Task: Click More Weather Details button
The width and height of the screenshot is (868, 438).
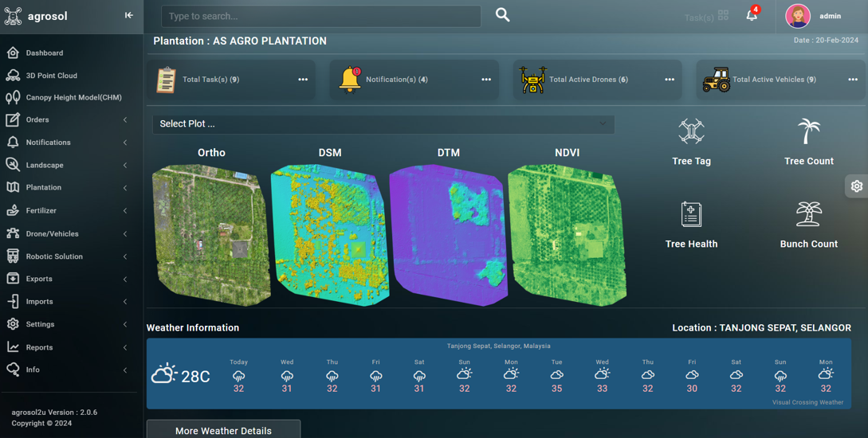Action: pos(223,430)
